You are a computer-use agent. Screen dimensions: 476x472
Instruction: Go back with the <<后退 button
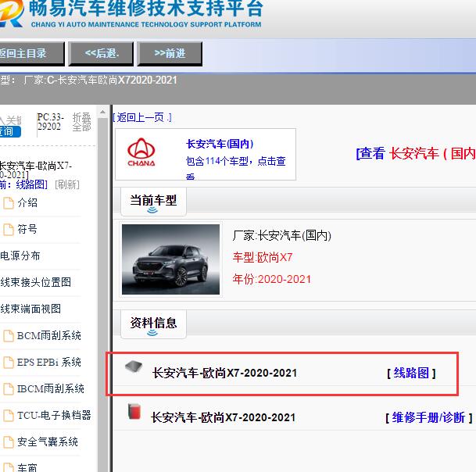(101, 53)
